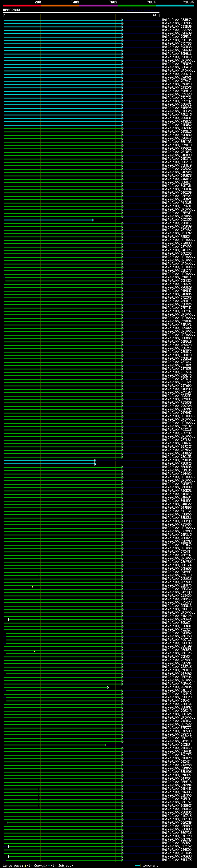Select the UniRef100_C1EFV0 label
This screenshot has height=868, width=197.
(177, 111)
